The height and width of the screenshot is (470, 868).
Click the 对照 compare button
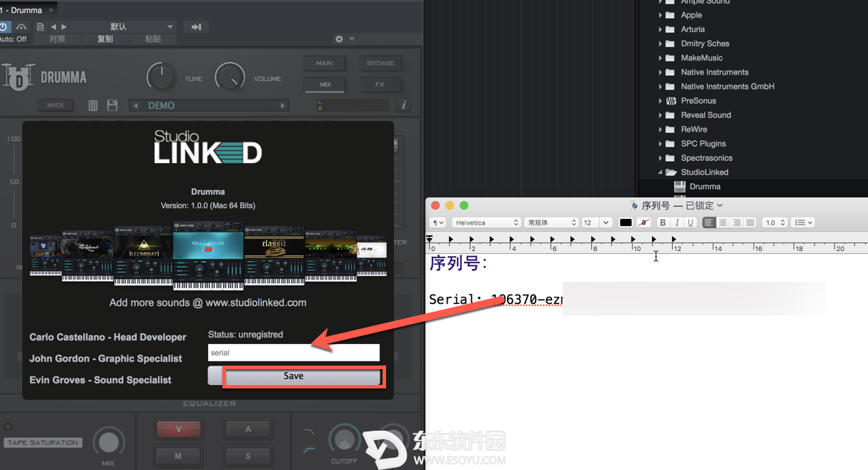[57, 39]
